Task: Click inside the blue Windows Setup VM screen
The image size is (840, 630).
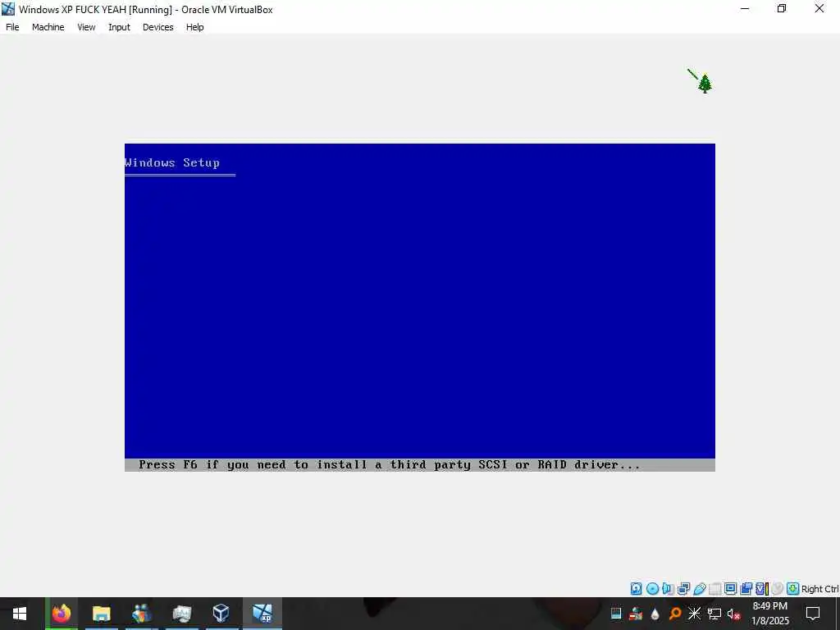Action: (419, 307)
